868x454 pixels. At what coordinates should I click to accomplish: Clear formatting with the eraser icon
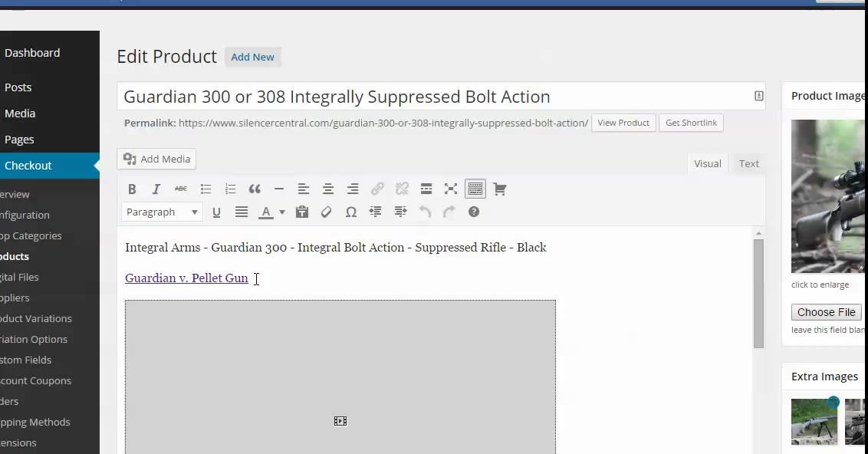point(326,212)
